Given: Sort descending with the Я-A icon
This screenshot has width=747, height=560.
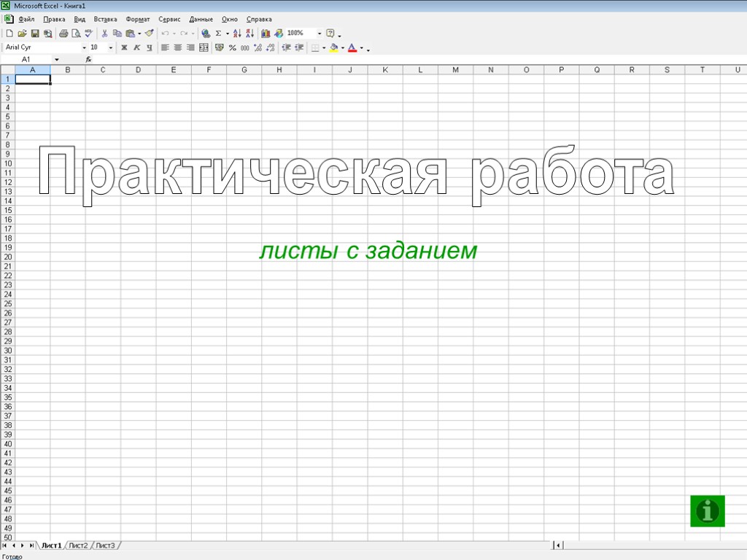Looking at the screenshot, I should (249, 34).
